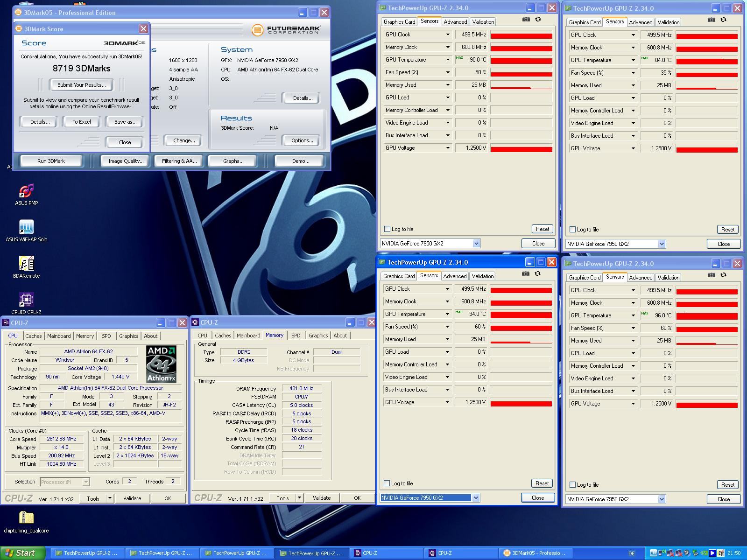
Task: Enable Log to file in GPU-Z showing 94.0 °C
Action: click(x=387, y=483)
